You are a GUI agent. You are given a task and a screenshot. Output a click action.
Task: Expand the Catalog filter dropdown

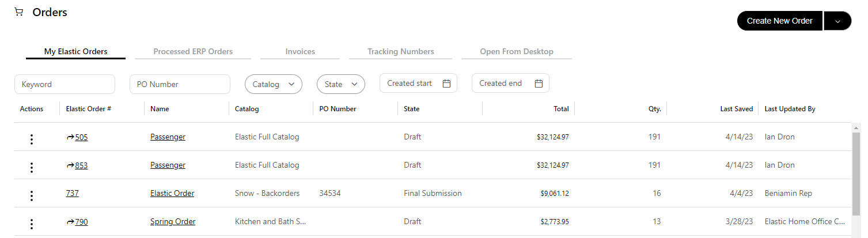tap(274, 84)
